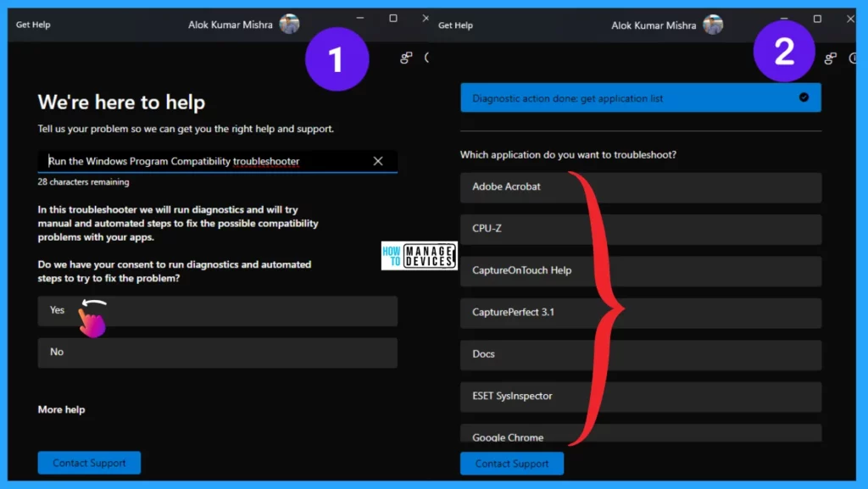The height and width of the screenshot is (489, 868).
Task: Select CPU-Z from application list
Action: pos(641,230)
